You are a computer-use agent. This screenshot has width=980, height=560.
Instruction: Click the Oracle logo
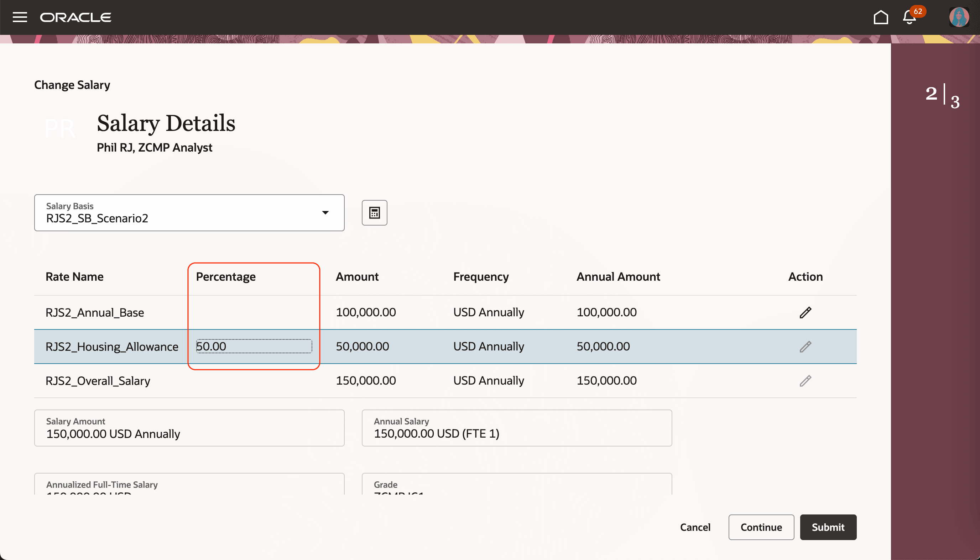(75, 17)
